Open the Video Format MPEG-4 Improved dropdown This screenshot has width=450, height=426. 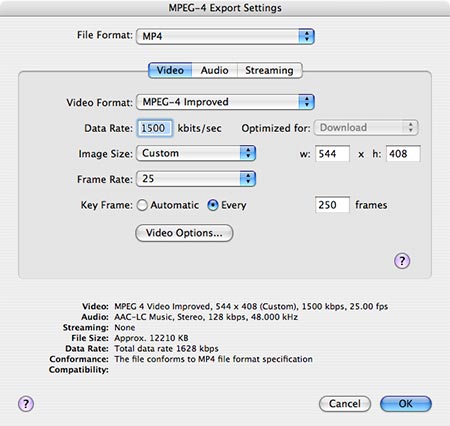click(x=225, y=102)
